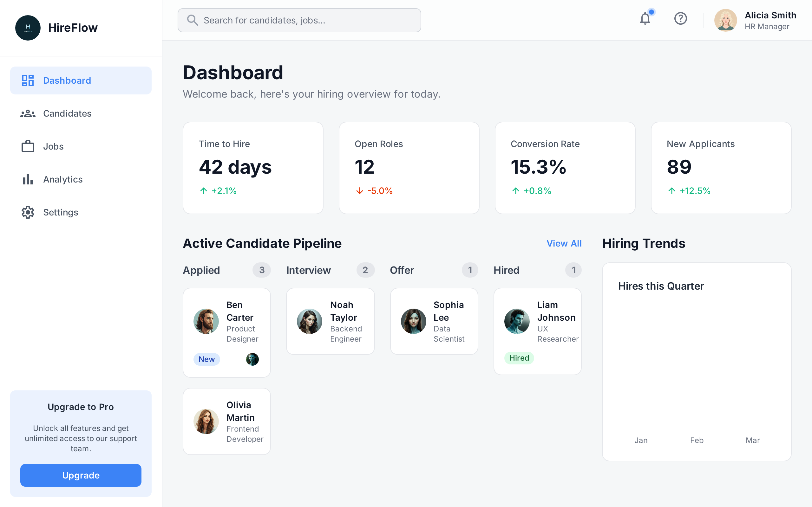Click the Jobs briefcase icon

coord(28,146)
